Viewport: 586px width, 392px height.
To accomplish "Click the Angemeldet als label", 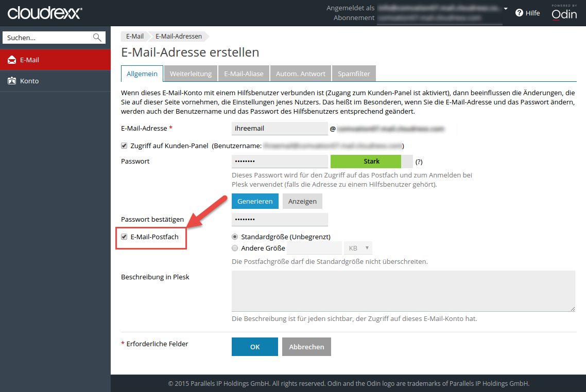I will (350, 8).
